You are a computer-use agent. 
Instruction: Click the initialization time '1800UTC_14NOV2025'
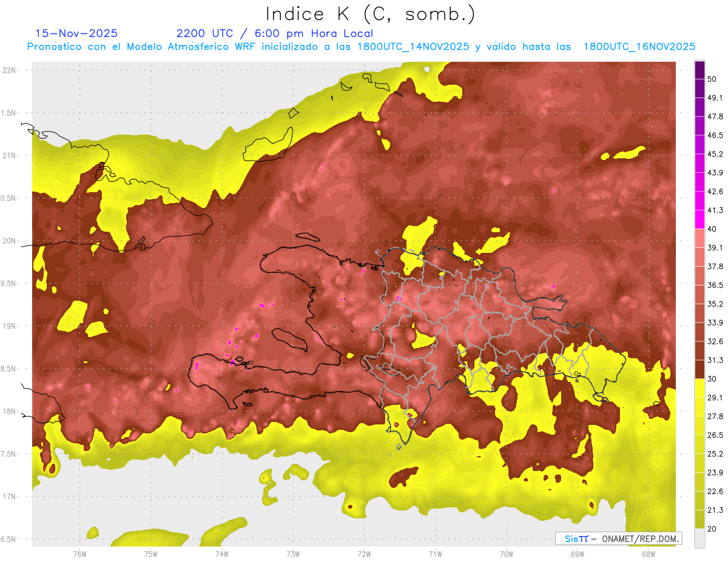tap(413, 47)
